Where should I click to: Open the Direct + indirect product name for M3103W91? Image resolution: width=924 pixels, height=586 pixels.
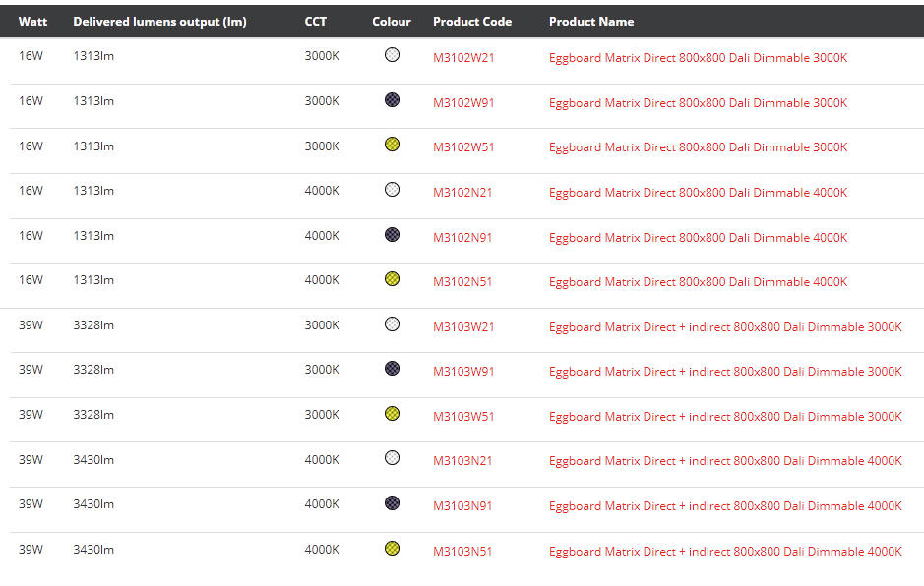725,372
